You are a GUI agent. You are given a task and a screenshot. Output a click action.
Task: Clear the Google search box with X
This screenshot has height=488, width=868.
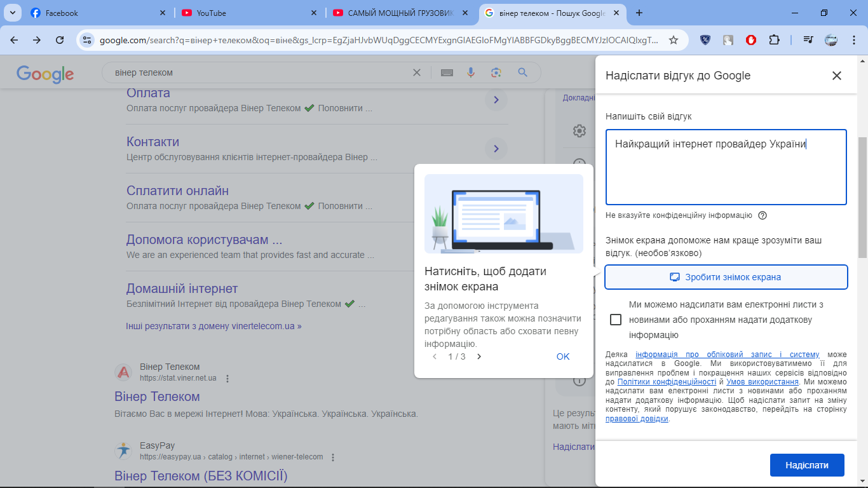(x=417, y=72)
